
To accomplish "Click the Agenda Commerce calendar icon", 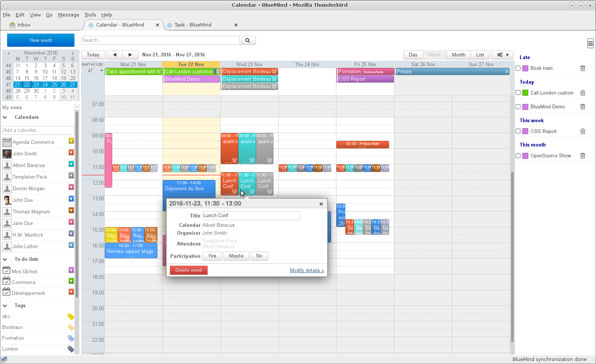I will pyautogui.click(x=7, y=142).
